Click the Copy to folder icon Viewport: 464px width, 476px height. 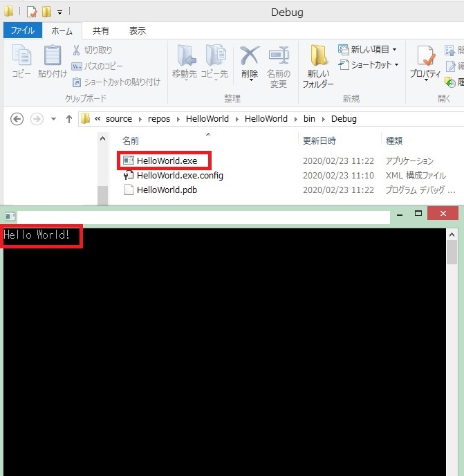pyautogui.click(x=215, y=56)
